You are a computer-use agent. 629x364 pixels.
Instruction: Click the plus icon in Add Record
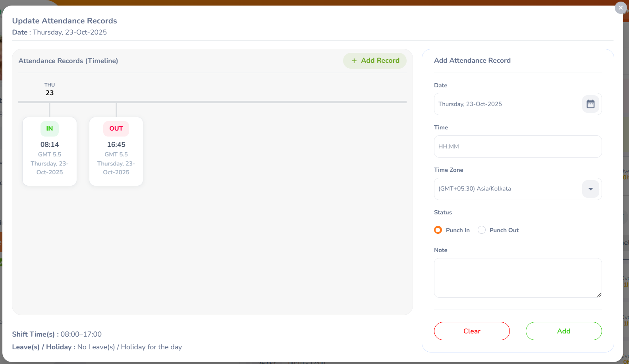click(354, 61)
